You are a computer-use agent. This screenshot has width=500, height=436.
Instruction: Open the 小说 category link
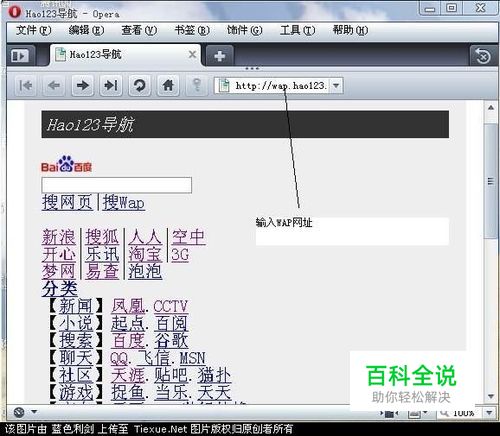[76, 323]
